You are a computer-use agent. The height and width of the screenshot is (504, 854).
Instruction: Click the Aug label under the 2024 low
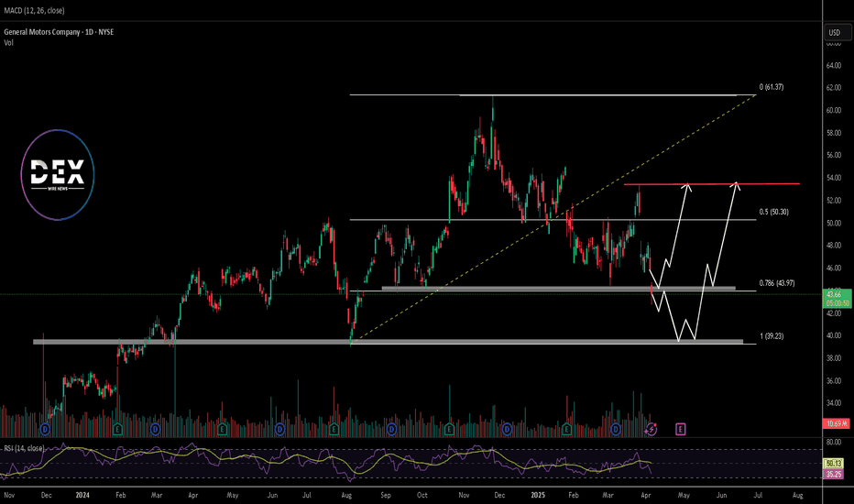point(346,495)
